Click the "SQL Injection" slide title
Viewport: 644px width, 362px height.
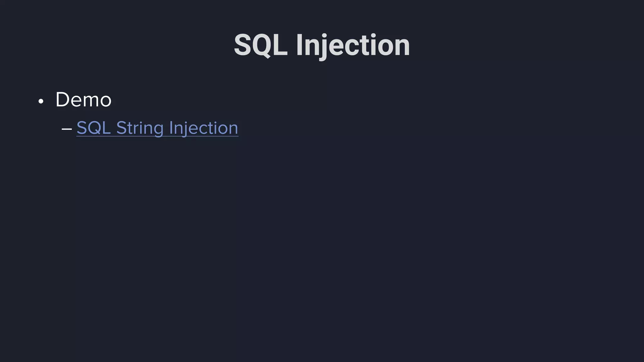pyautogui.click(x=322, y=45)
